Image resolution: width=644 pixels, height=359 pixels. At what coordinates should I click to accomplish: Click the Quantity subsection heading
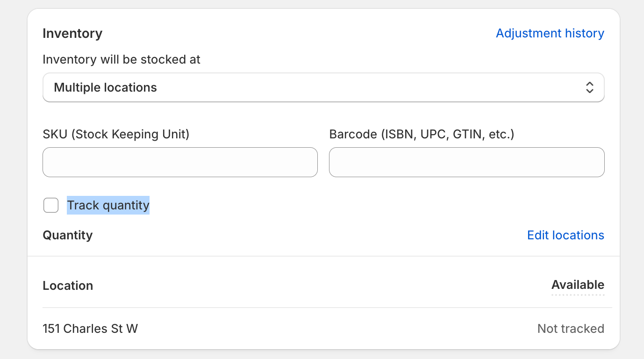click(68, 235)
